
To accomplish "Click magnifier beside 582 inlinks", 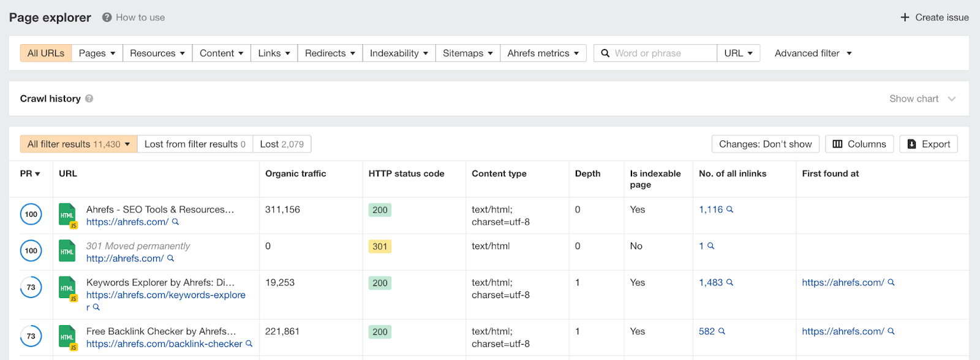I will click(x=722, y=331).
